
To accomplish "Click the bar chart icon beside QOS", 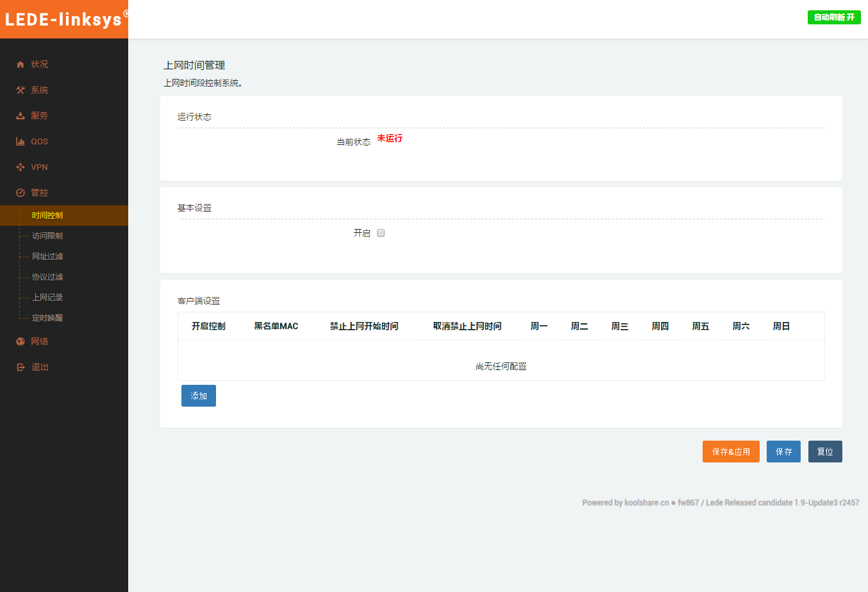I will click(21, 142).
